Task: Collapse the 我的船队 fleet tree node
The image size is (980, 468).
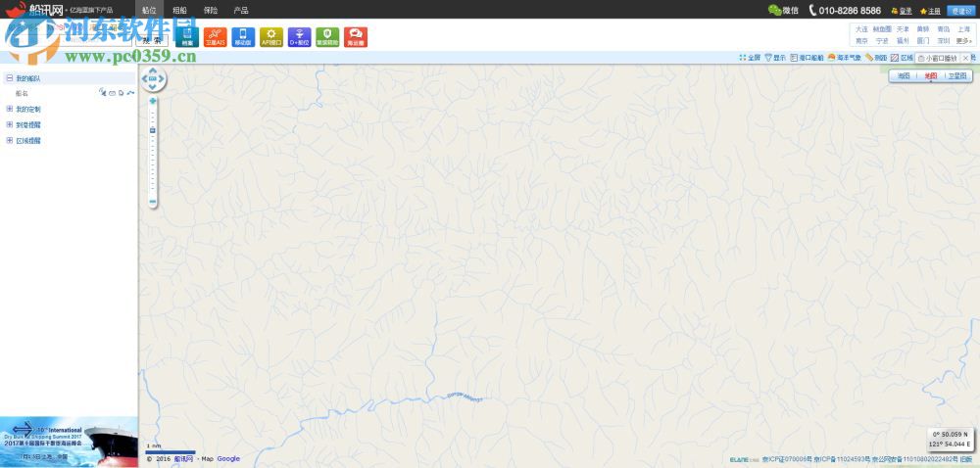Action: pyautogui.click(x=10, y=78)
